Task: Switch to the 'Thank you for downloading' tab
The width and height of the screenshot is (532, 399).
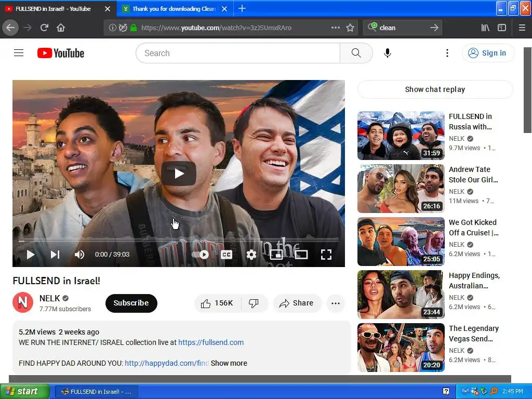Action: pos(174,9)
